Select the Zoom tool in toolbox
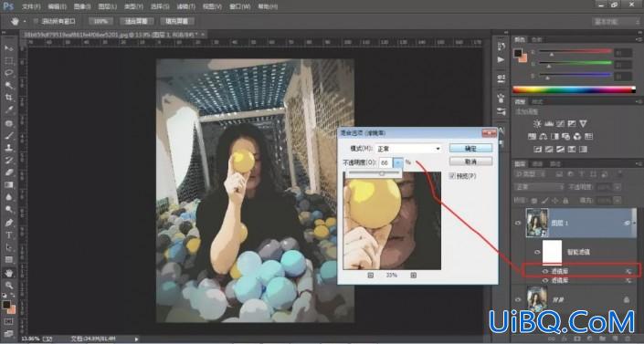The height and width of the screenshot is (344, 644). pos(8,286)
